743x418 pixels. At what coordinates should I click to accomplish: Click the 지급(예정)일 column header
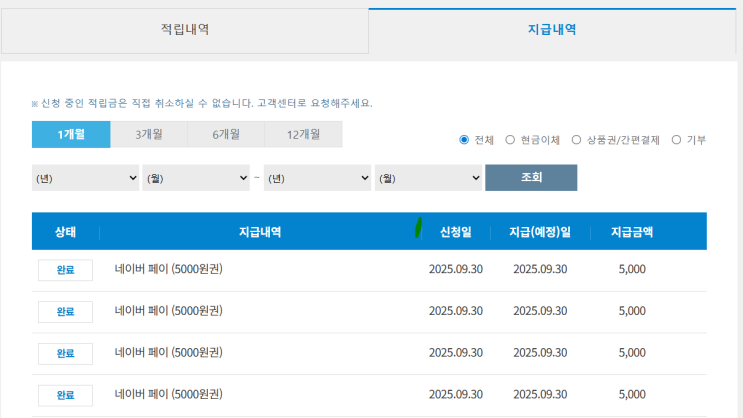(x=540, y=232)
